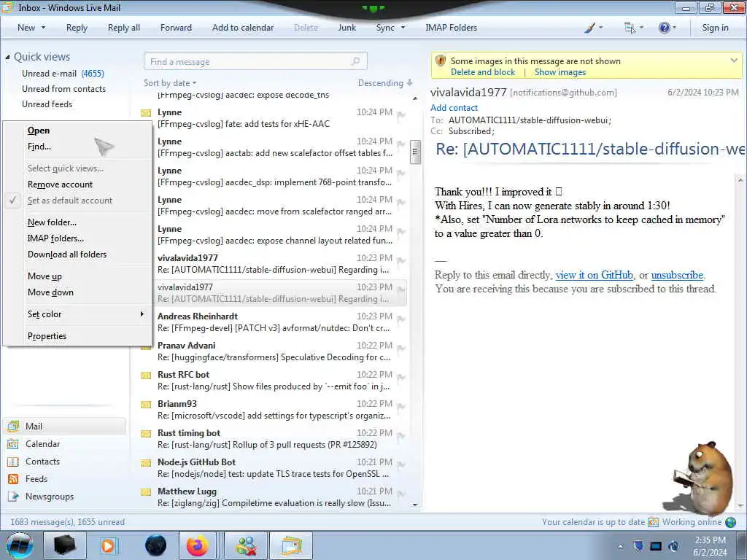Click message list scroll down arrow
The height and width of the screenshot is (560, 747).
(415, 505)
